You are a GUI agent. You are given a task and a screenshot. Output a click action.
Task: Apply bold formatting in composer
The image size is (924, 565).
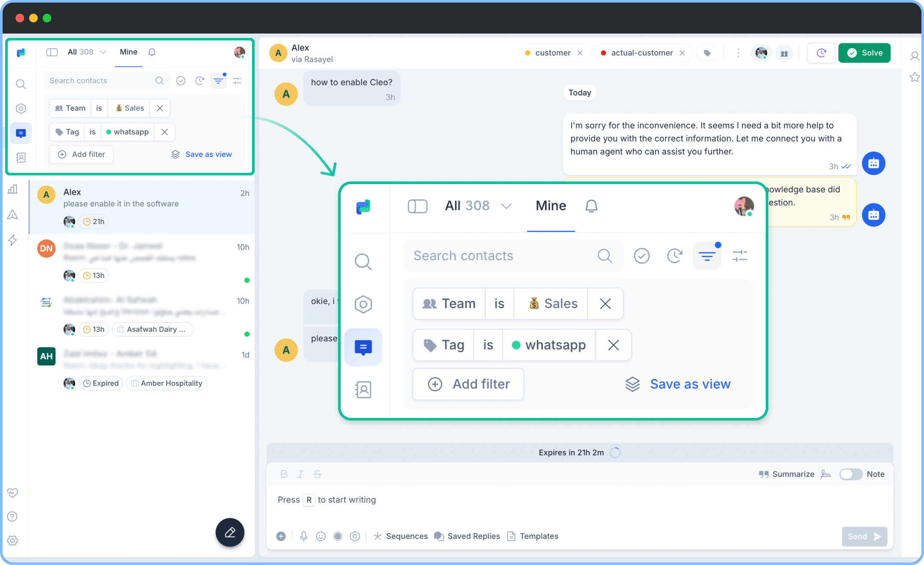pos(283,474)
